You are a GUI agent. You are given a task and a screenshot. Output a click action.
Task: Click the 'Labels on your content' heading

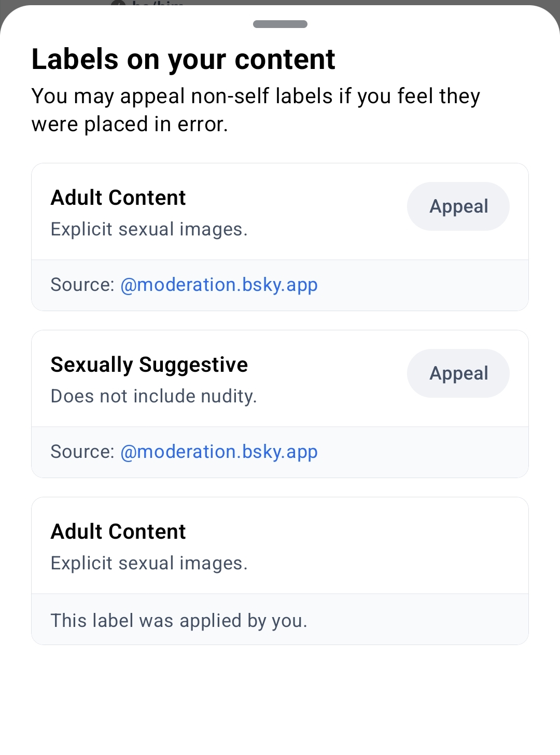tap(183, 59)
